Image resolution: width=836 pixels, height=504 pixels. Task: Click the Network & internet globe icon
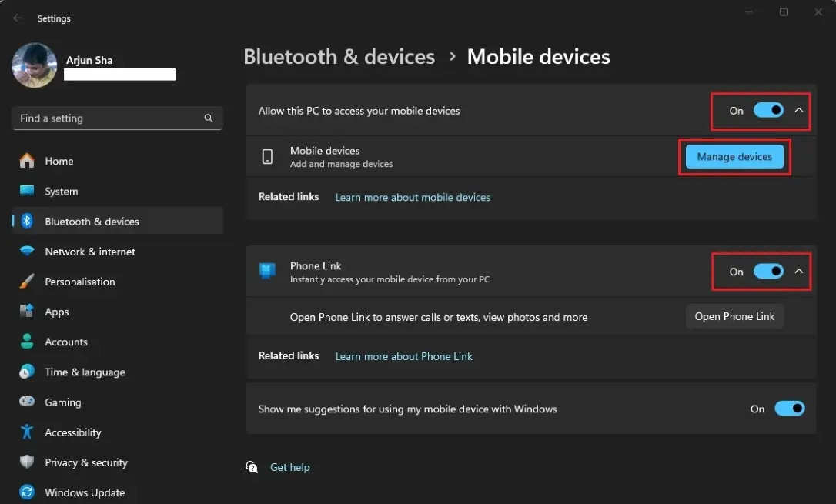click(x=25, y=251)
